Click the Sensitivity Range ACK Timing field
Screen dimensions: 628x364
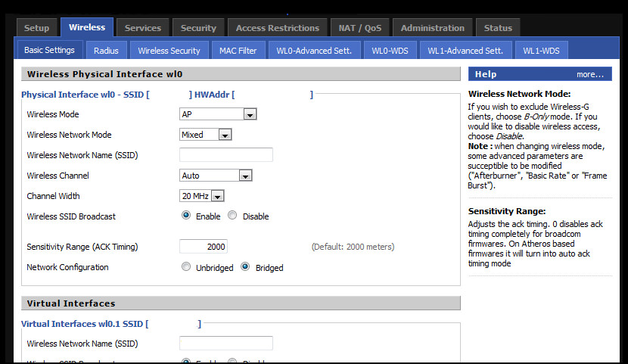pos(204,247)
